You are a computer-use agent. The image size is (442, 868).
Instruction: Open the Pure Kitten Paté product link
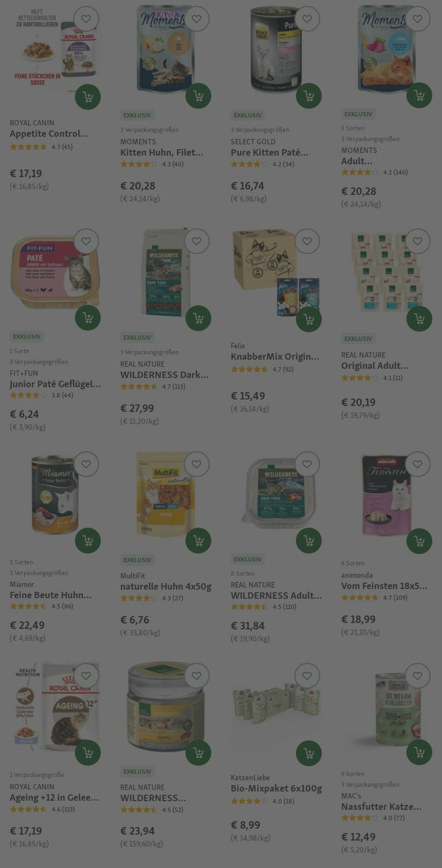pyautogui.click(x=269, y=153)
